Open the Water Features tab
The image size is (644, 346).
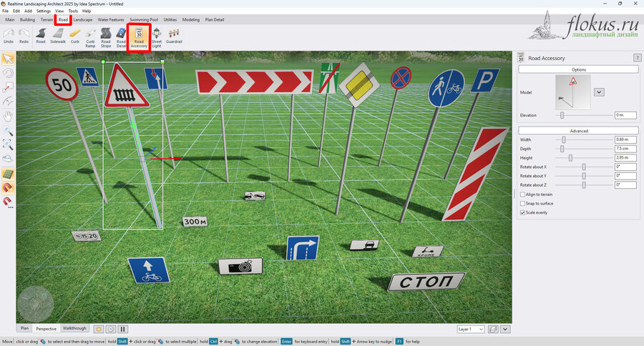[x=111, y=20]
